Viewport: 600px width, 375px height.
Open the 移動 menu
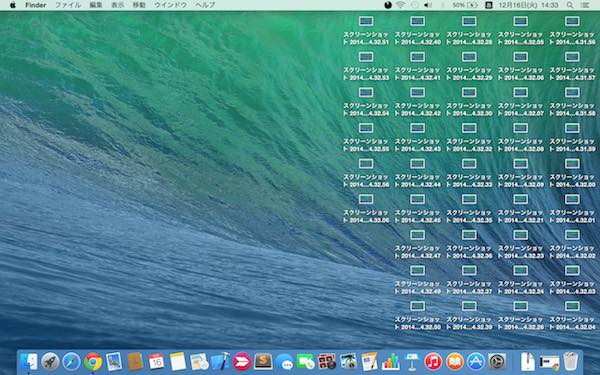click(139, 5)
